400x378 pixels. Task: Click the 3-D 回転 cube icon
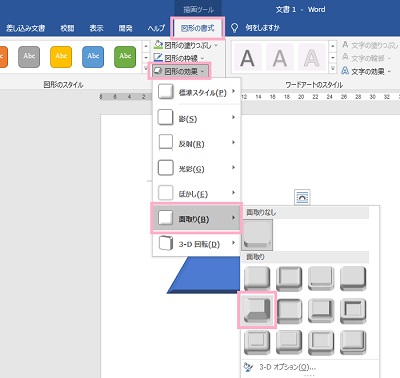pos(166,243)
